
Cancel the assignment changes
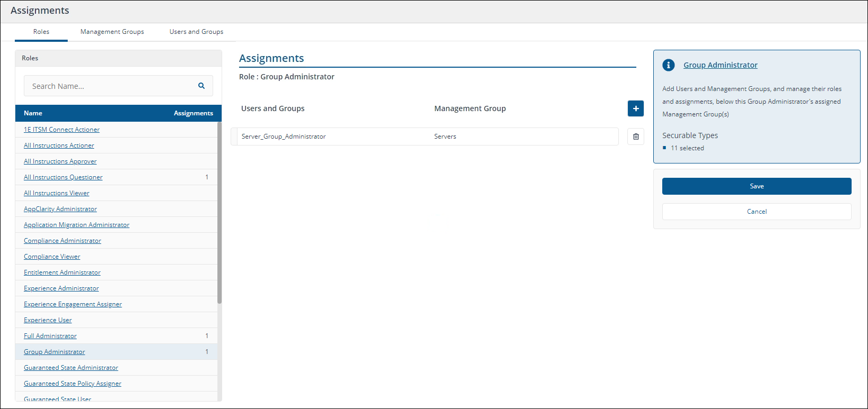tap(756, 212)
